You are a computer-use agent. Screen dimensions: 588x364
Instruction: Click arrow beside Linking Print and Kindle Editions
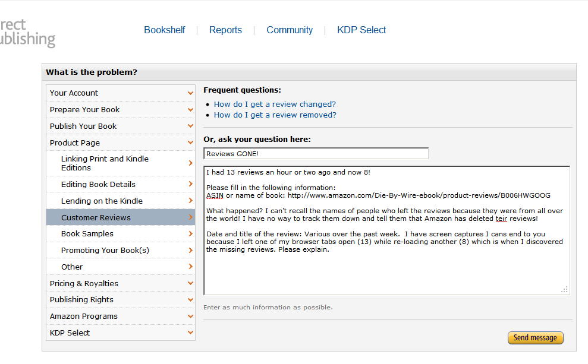tap(190, 163)
